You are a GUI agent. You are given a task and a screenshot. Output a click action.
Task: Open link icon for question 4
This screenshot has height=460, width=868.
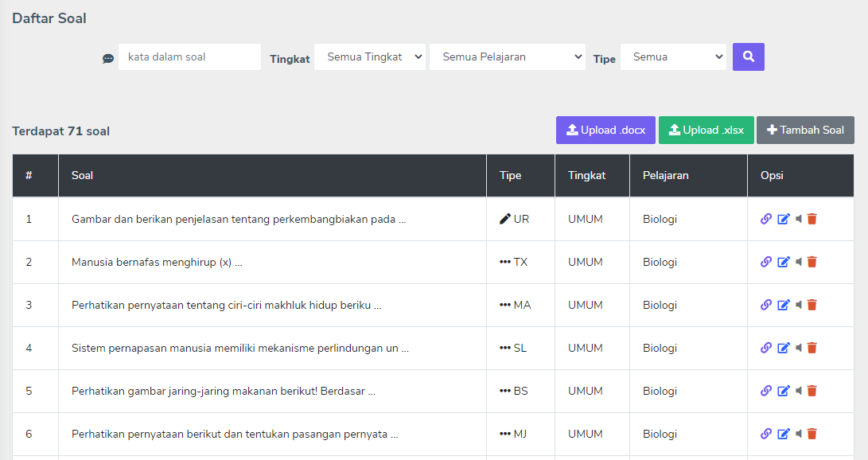tap(766, 348)
